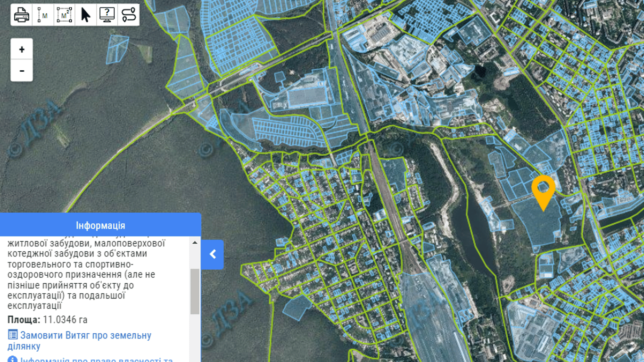Click the info panel scrollbar thumb
Image resolution: width=644 pixels, height=362 pixels.
pyautogui.click(x=195, y=291)
